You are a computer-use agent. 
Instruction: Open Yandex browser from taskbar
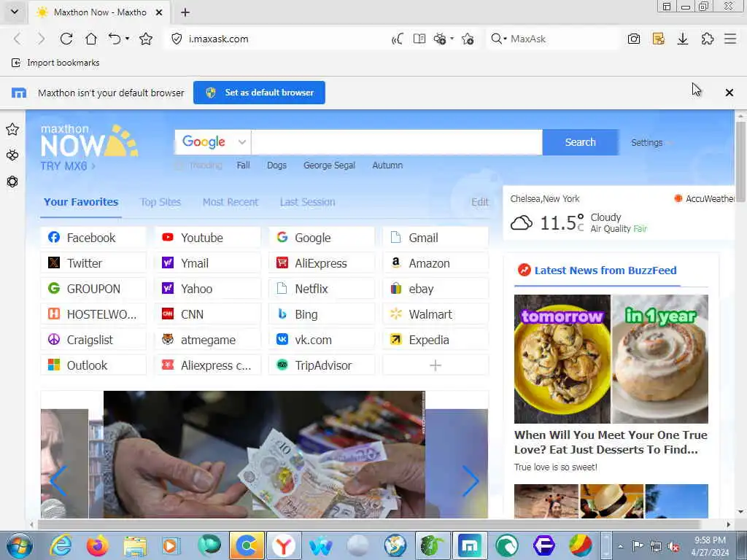tap(284, 545)
